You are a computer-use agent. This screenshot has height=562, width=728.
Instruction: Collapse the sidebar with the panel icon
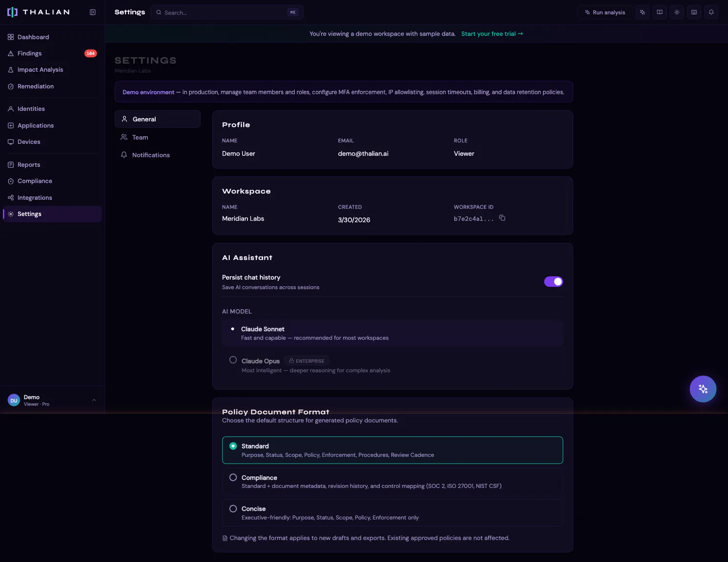click(93, 12)
